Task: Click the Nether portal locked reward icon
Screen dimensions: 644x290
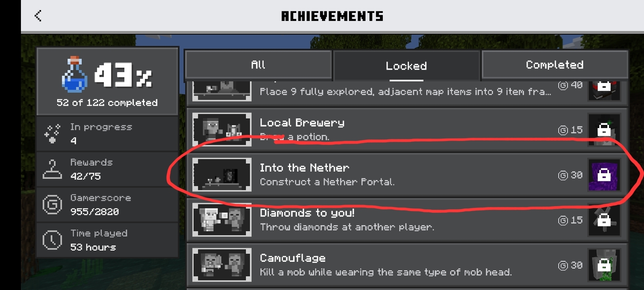Action: tap(604, 175)
